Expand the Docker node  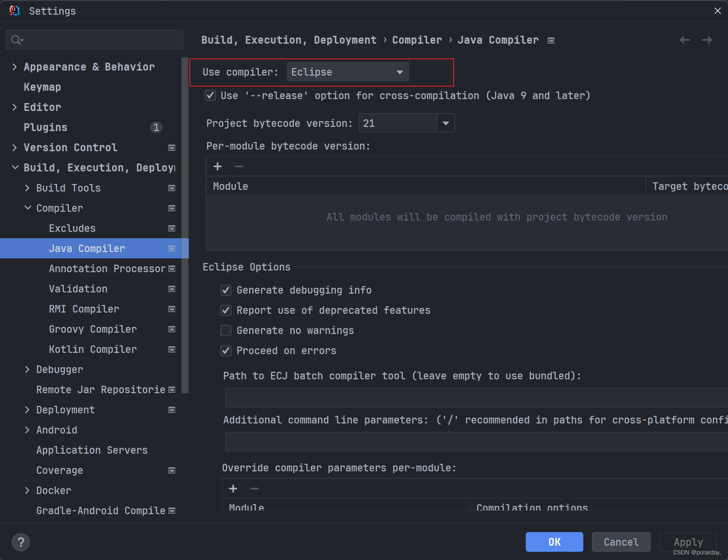click(x=27, y=490)
